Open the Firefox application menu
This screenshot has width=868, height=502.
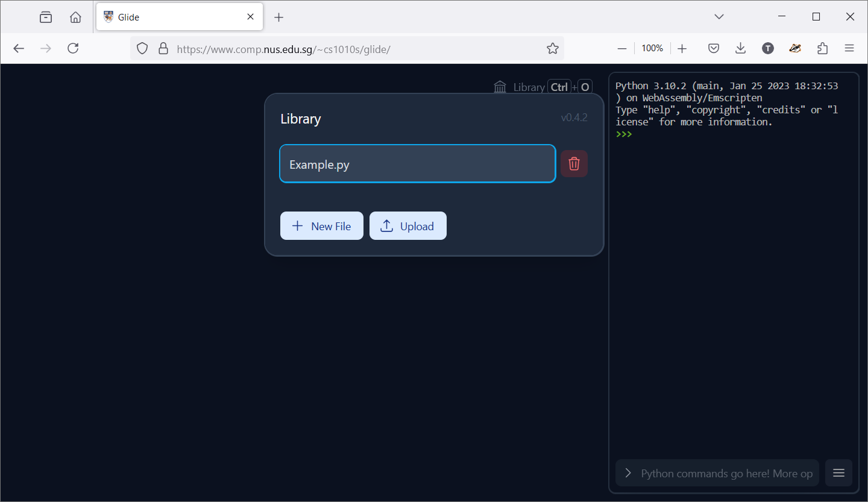point(849,49)
